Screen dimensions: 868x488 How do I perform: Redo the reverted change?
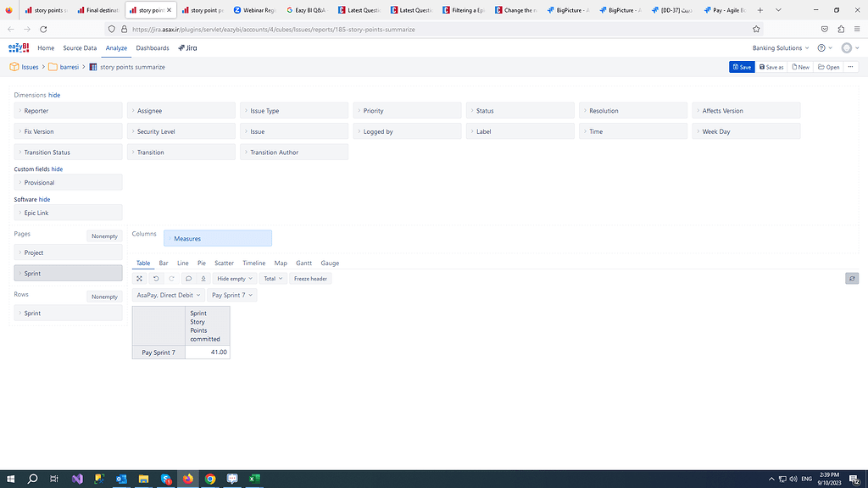[x=172, y=278]
